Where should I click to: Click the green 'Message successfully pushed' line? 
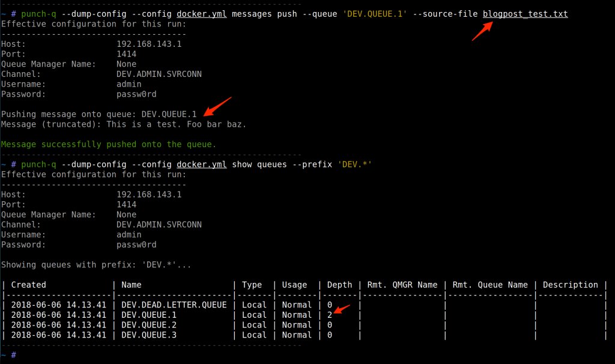[x=109, y=144]
